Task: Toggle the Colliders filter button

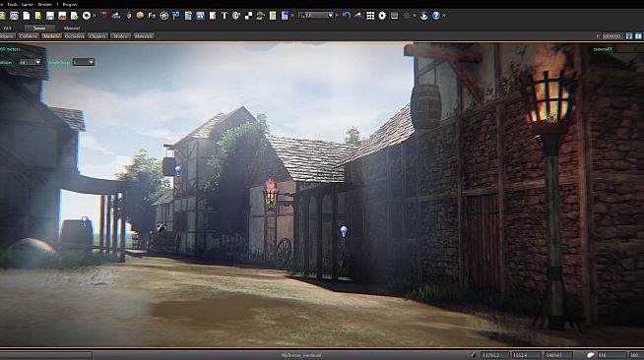Action: click(29, 36)
